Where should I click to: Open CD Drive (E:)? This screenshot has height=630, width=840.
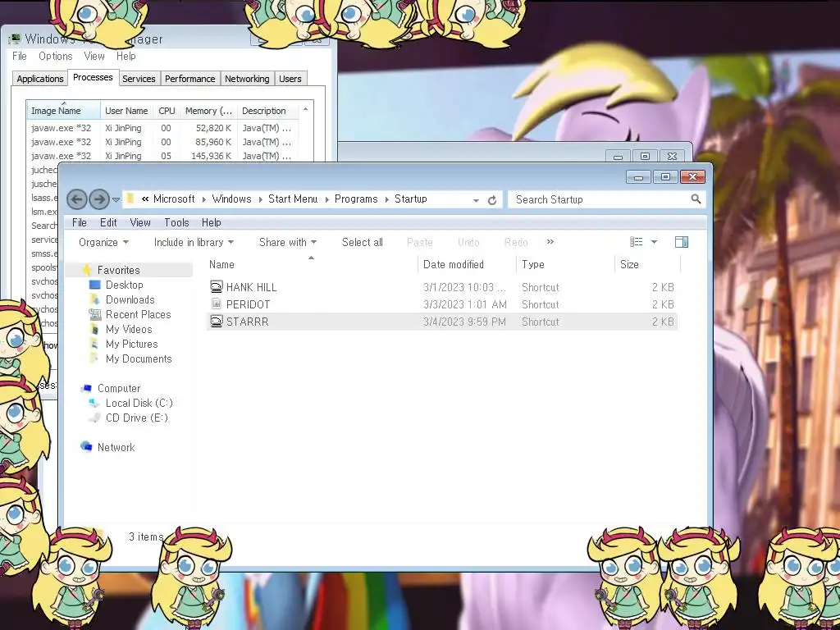[x=137, y=418]
